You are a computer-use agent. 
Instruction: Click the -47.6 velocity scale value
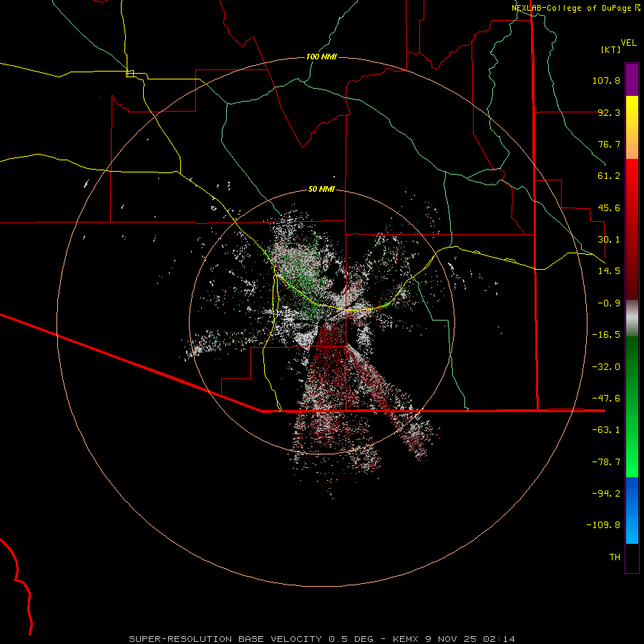coord(606,399)
